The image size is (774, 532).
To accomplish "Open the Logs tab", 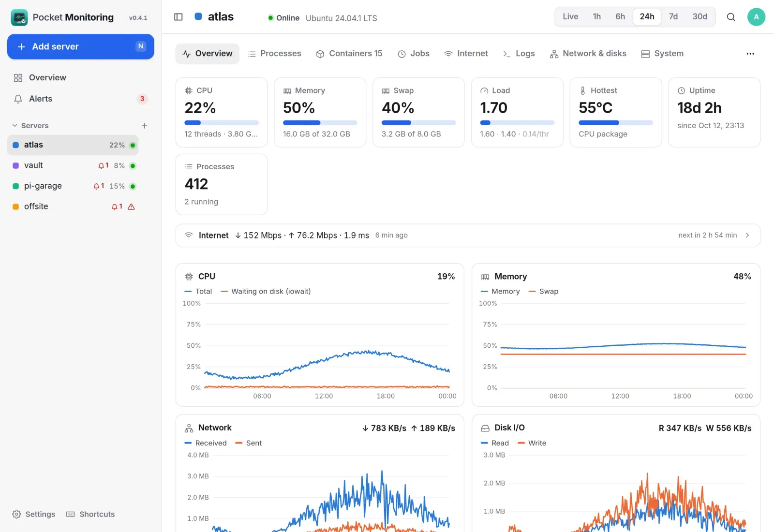I will point(519,54).
